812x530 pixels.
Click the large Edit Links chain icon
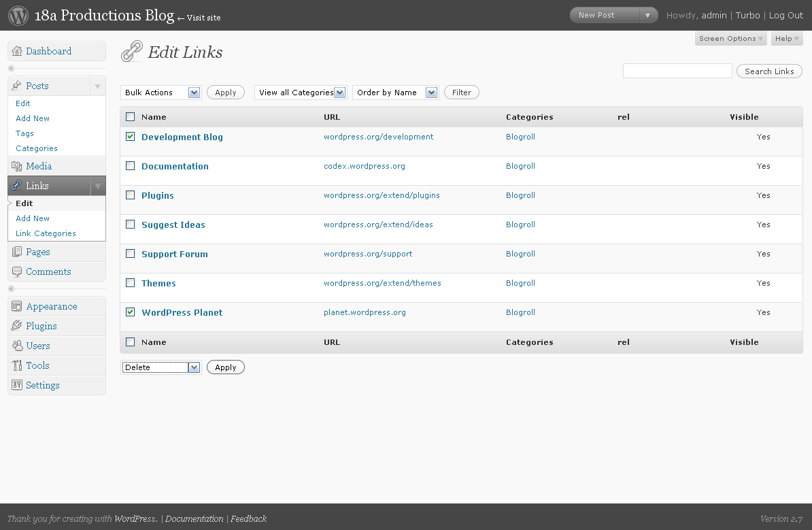[x=131, y=51]
